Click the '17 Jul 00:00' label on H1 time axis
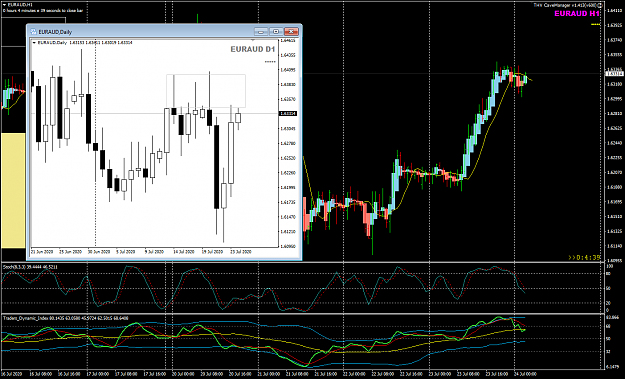Screen dimensions: 625x379 (x=97, y=374)
